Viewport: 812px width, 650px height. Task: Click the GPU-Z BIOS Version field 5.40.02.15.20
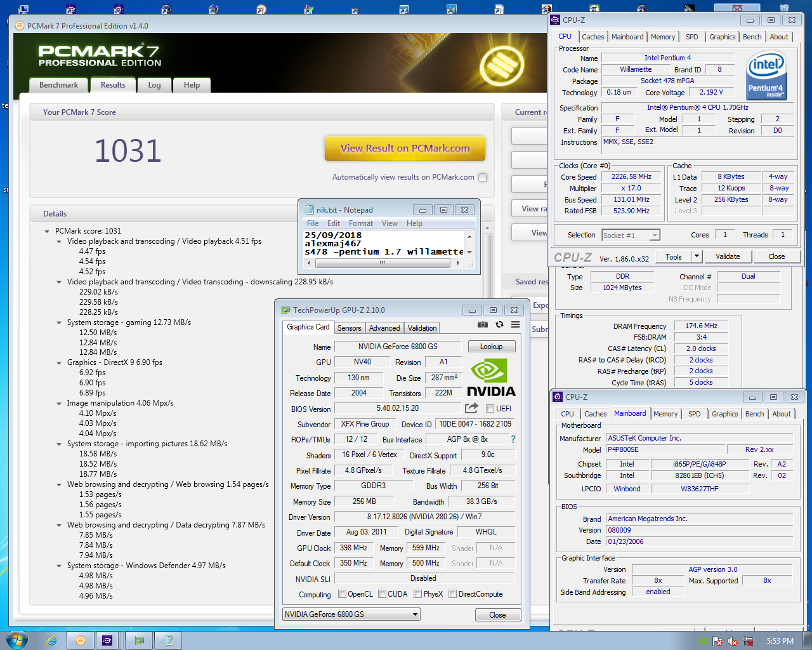[x=398, y=408]
